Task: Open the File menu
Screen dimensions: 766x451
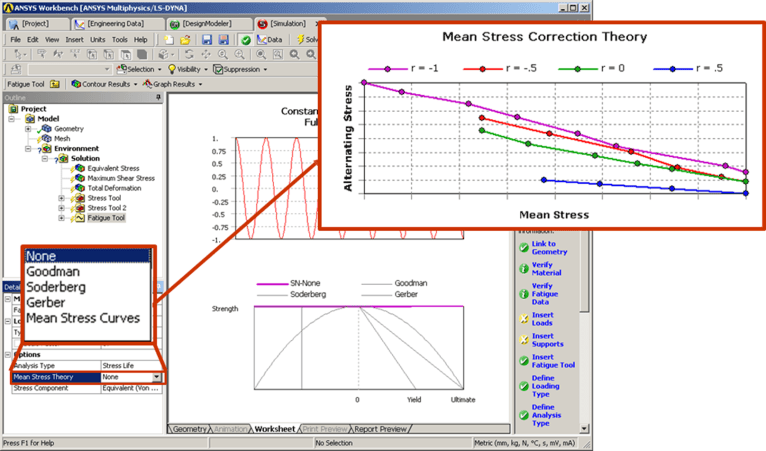Action: pos(16,40)
